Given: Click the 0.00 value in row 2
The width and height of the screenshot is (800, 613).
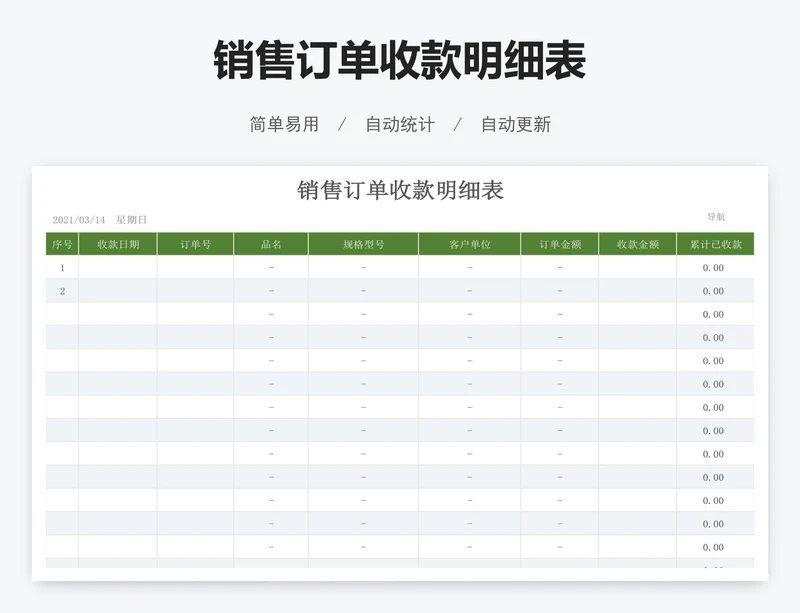Looking at the screenshot, I should click(713, 291).
